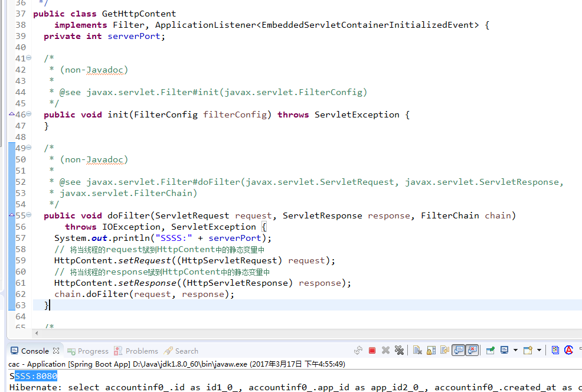Switch to the Problems tab

click(x=136, y=351)
